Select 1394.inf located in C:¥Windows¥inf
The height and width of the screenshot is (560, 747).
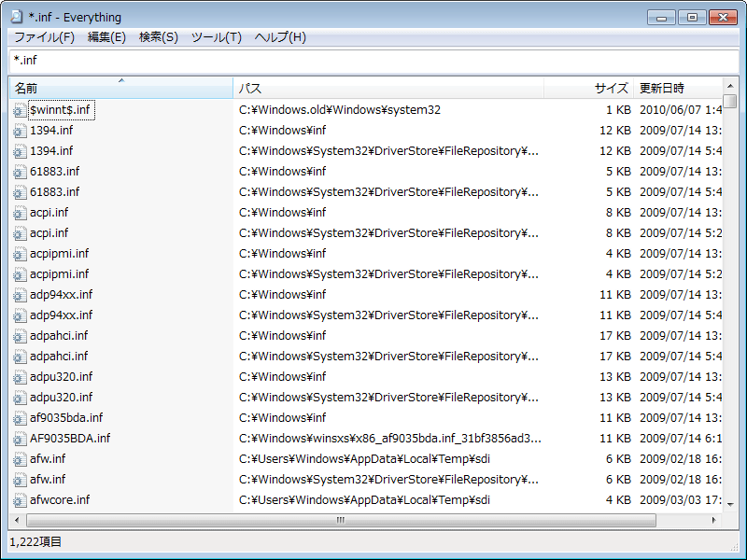pyautogui.click(x=51, y=131)
